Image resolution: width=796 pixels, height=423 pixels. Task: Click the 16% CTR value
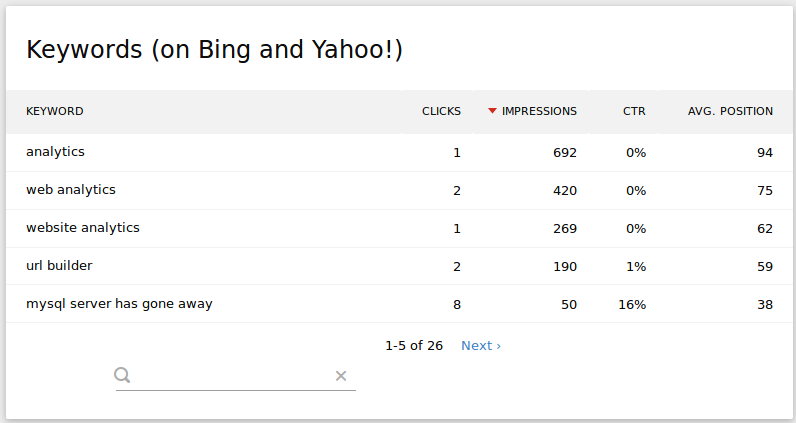632,305
